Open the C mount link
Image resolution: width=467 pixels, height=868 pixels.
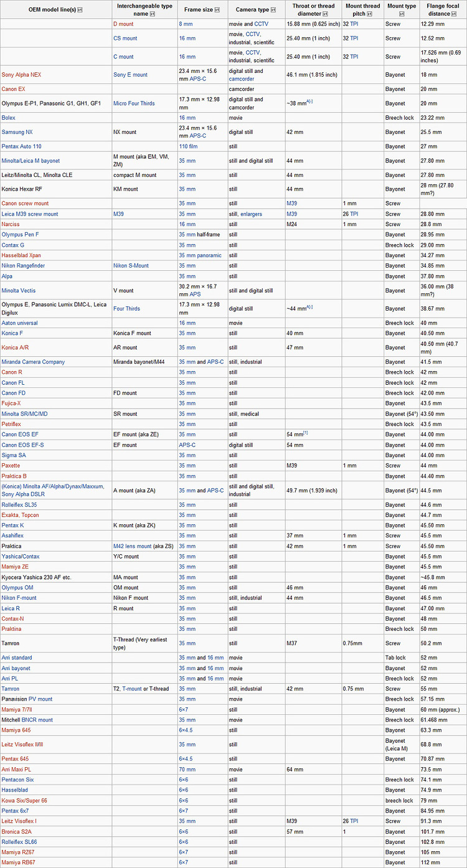click(x=123, y=56)
